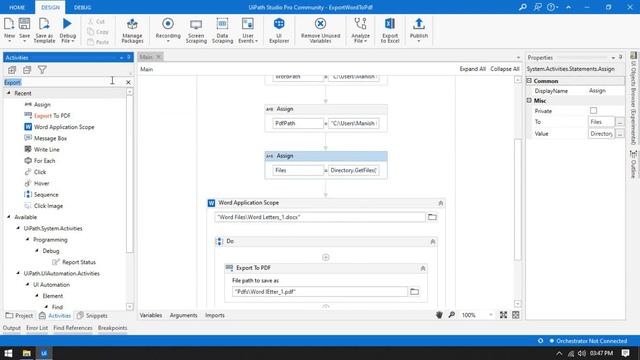Click the Expand All icon in the Activities panel

pyautogui.click(x=12, y=70)
